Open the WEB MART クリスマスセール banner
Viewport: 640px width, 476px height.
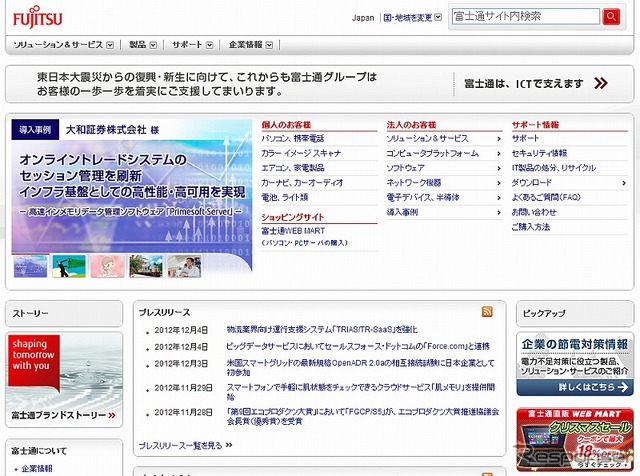(x=575, y=440)
